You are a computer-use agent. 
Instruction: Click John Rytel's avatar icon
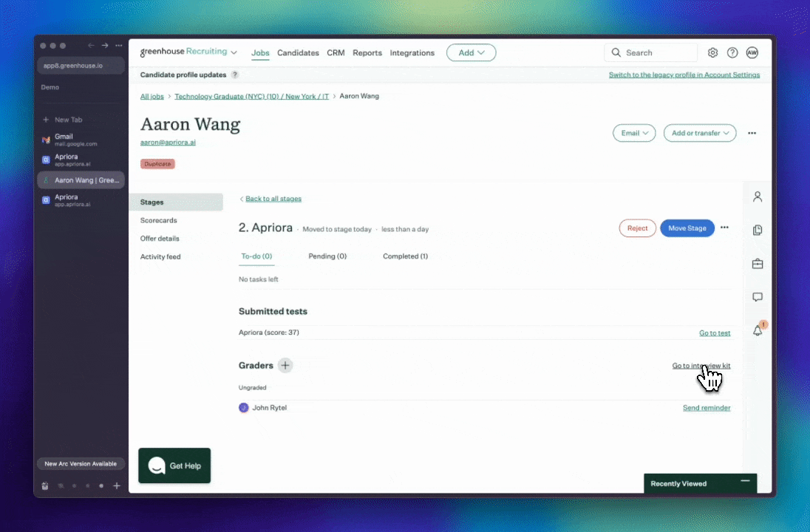click(243, 408)
